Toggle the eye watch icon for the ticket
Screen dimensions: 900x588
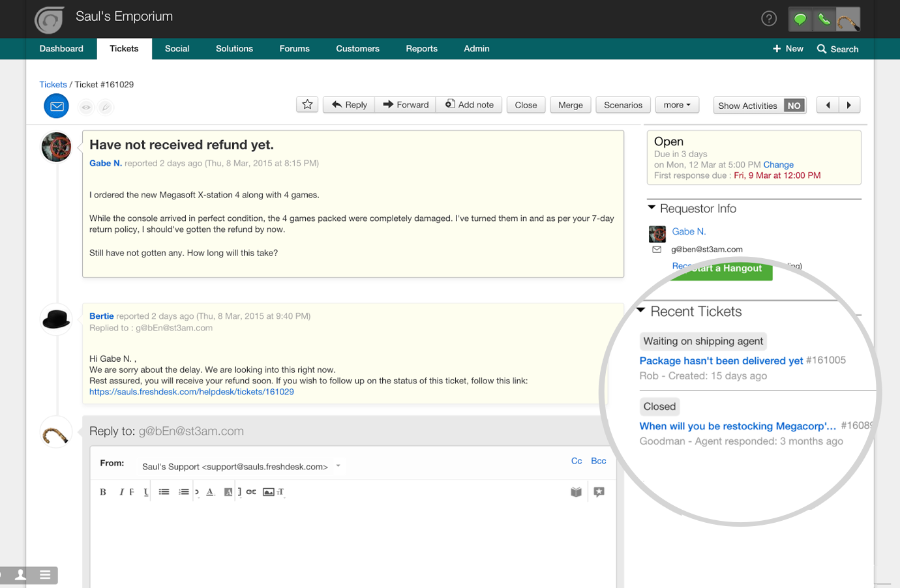tap(86, 107)
